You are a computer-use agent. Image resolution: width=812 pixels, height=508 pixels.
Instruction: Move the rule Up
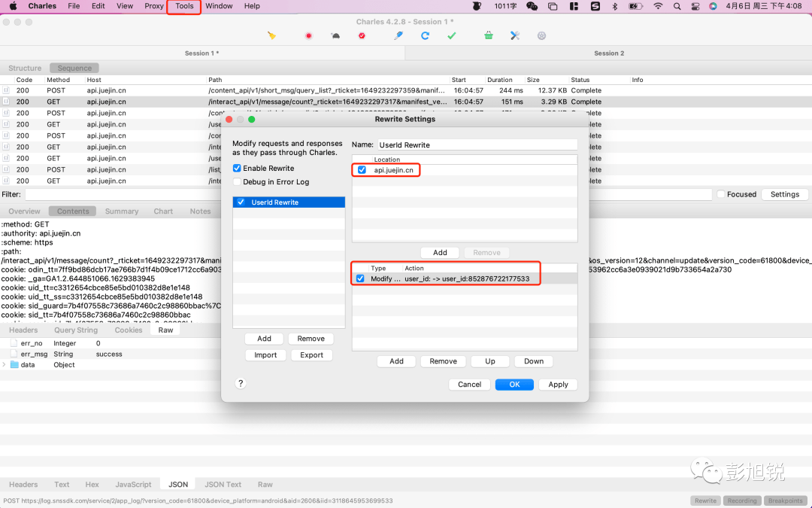point(490,361)
